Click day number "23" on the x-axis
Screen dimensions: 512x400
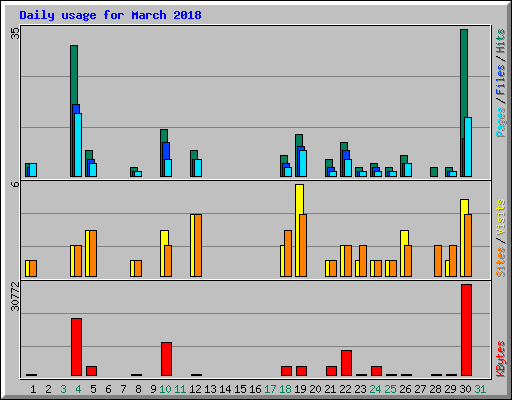click(360, 389)
